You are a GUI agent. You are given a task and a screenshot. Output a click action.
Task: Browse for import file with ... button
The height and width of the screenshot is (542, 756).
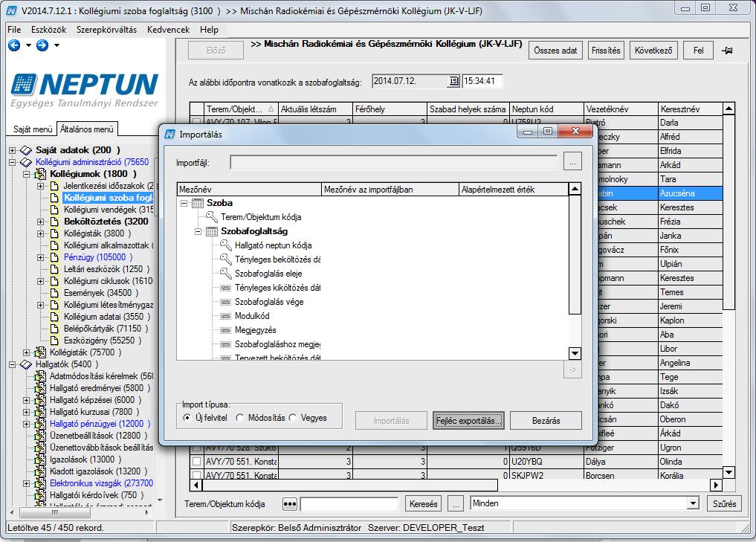coord(572,161)
